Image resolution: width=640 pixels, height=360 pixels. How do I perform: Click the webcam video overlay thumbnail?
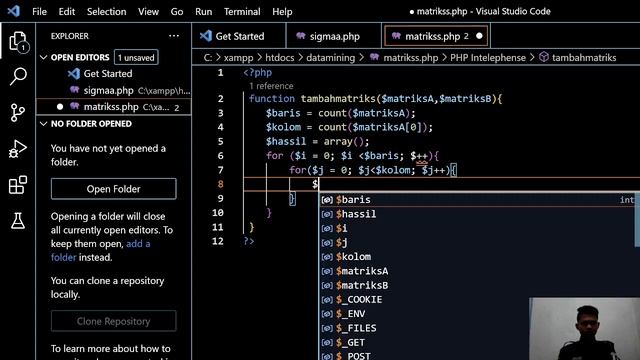point(584,329)
